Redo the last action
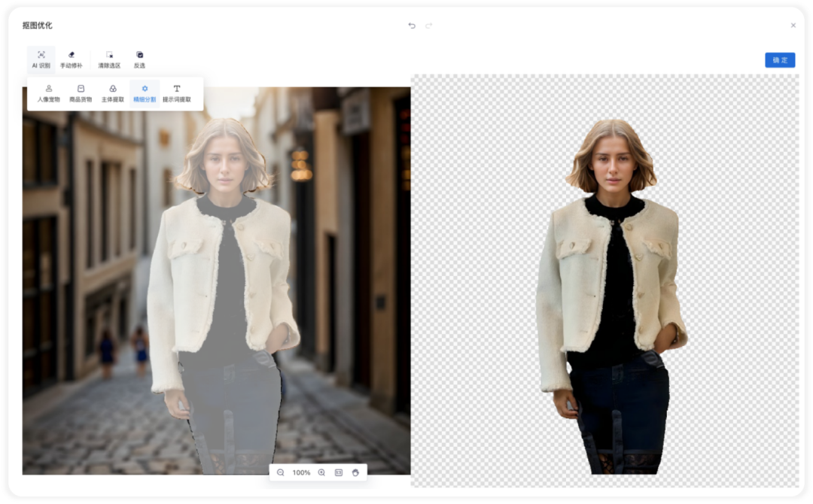 pos(429,26)
